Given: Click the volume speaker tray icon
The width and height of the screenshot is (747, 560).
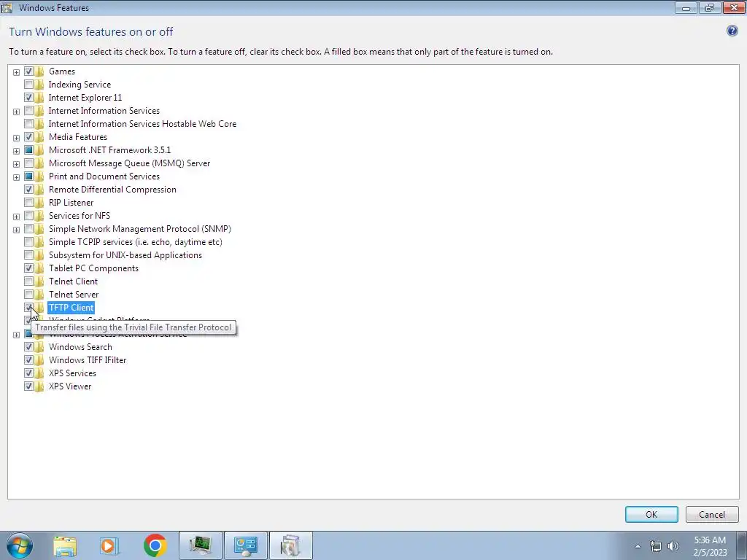Looking at the screenshot, I should 673,546.
